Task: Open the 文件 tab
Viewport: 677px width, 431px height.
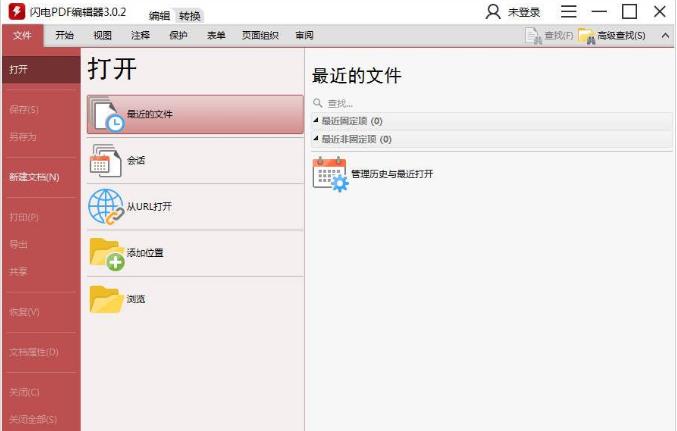Action: click(22, 35)
